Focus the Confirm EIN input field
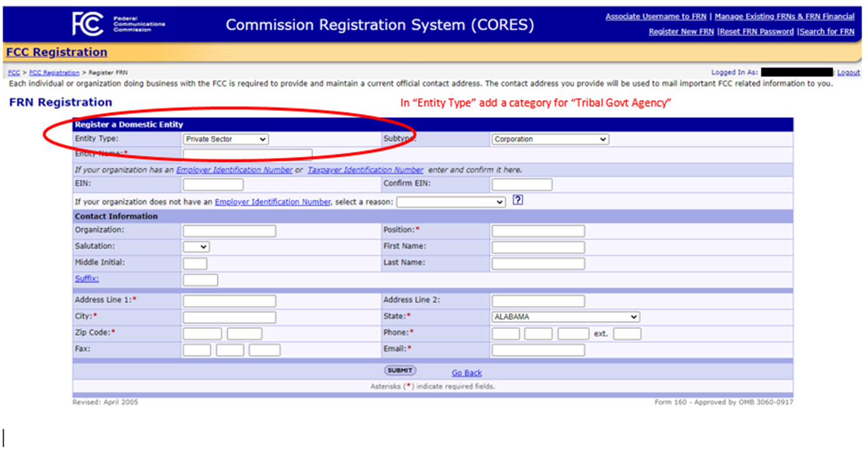This screenshot has width=868, height=453. click(x=521, y=185)
